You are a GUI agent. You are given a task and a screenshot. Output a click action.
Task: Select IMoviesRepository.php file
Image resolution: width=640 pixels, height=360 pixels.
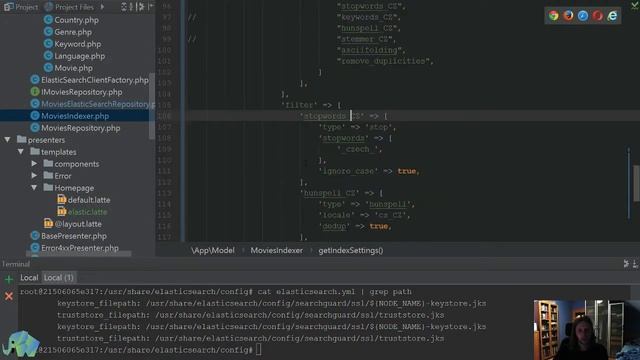(81, 92)
